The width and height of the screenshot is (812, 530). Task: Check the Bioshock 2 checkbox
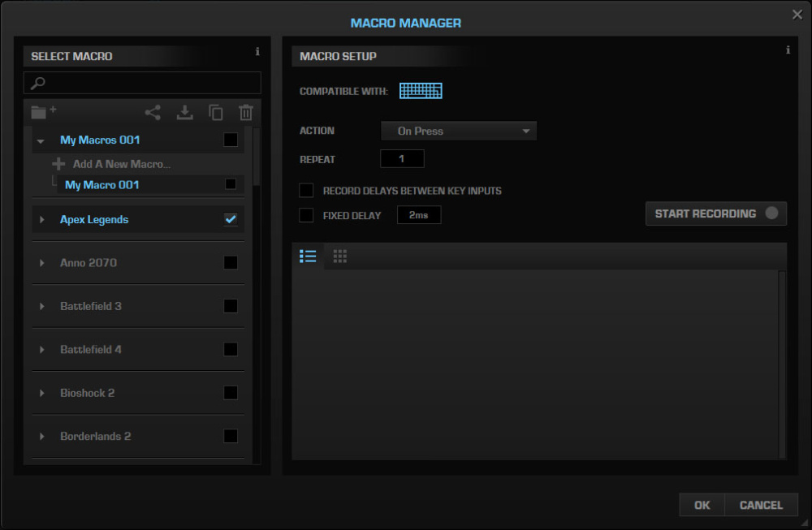coord(231,393)
